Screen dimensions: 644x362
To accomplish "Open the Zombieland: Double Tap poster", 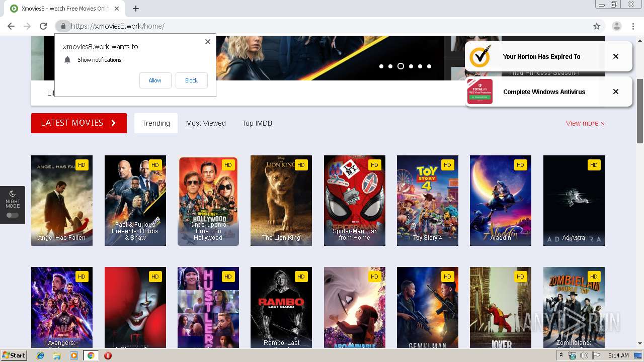I will [x=574, y=307].
